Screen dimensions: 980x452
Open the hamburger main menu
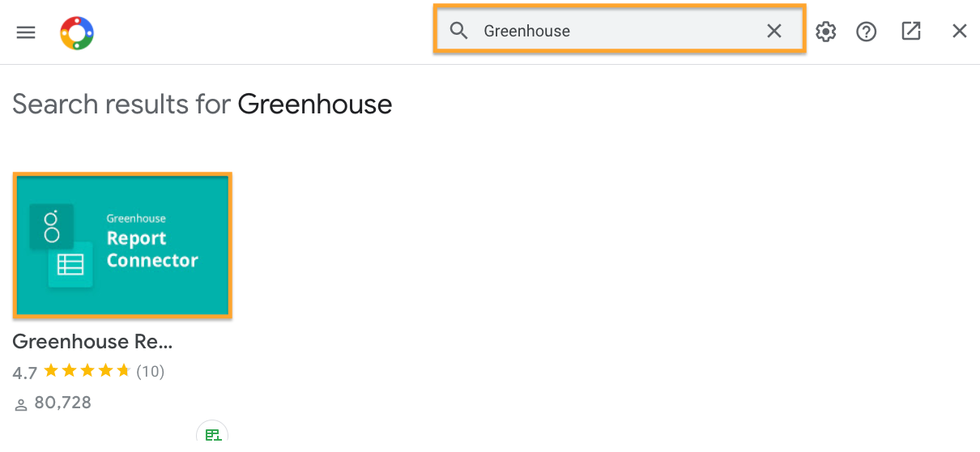[x=26, y=32]
